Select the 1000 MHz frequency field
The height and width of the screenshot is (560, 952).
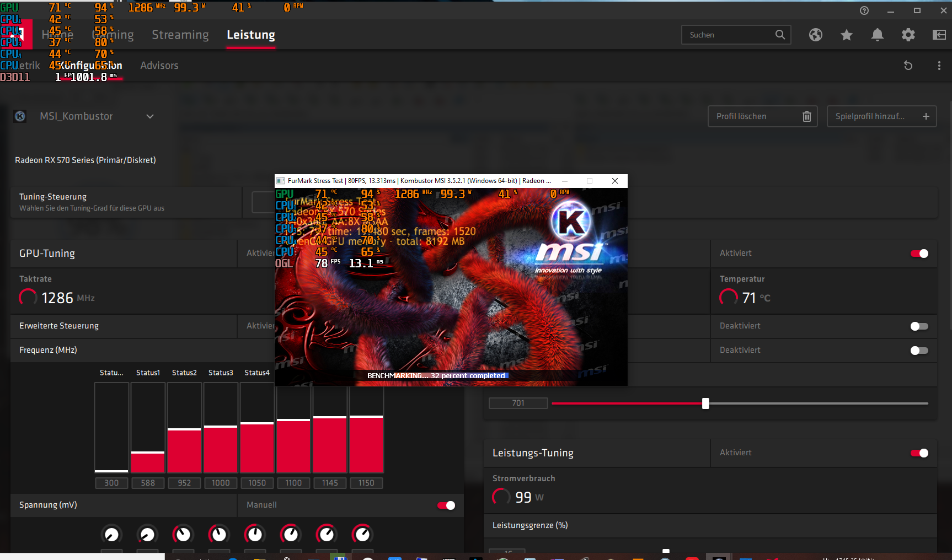[x=221, y=483]
